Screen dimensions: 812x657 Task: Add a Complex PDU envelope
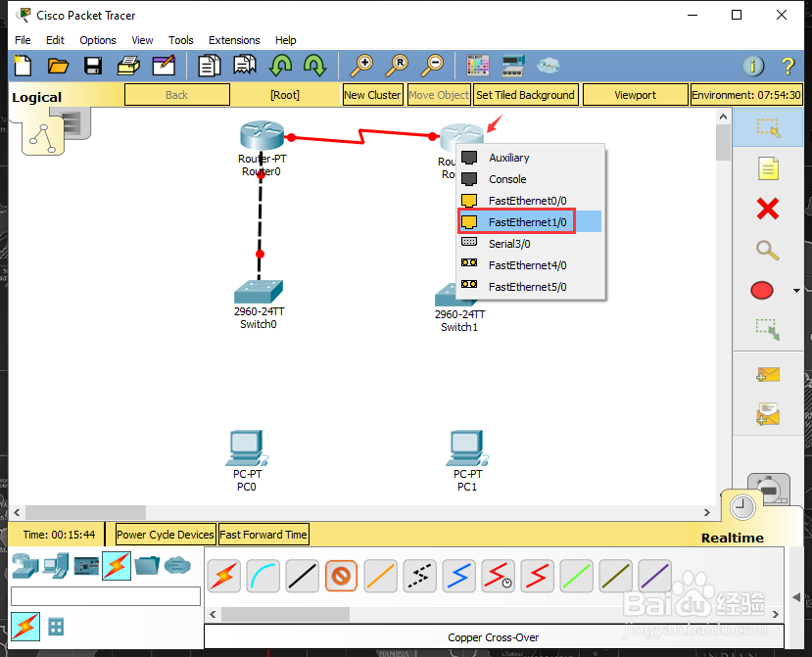[768, 414]
